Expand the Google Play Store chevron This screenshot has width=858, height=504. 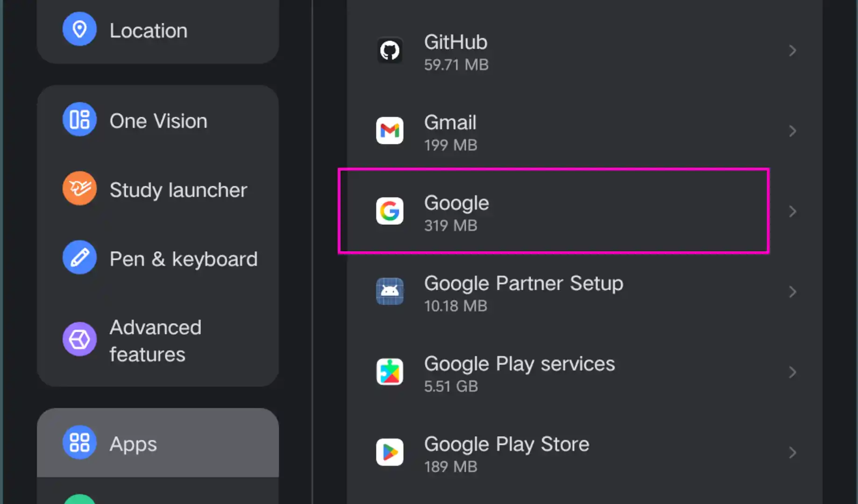[793, 453]
